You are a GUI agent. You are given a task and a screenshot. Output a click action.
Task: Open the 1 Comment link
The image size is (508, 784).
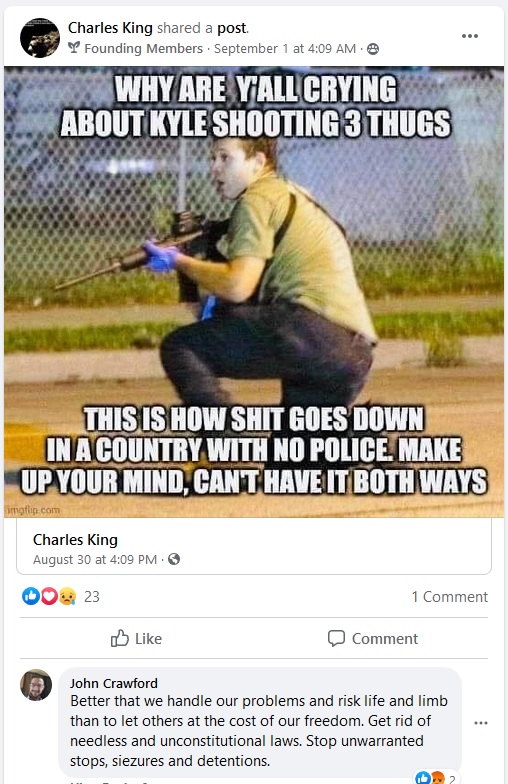pos(450,596)
